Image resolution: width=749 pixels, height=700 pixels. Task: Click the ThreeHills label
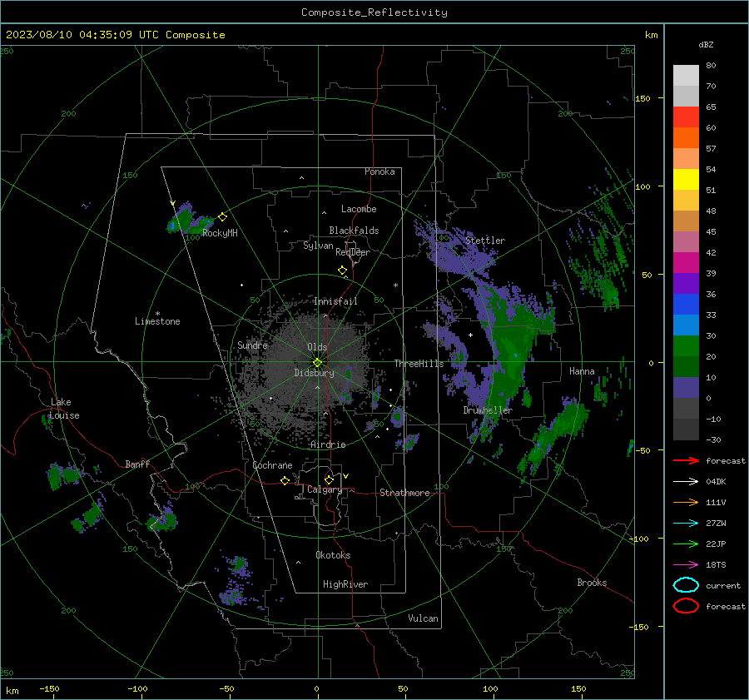click(419, 364)
